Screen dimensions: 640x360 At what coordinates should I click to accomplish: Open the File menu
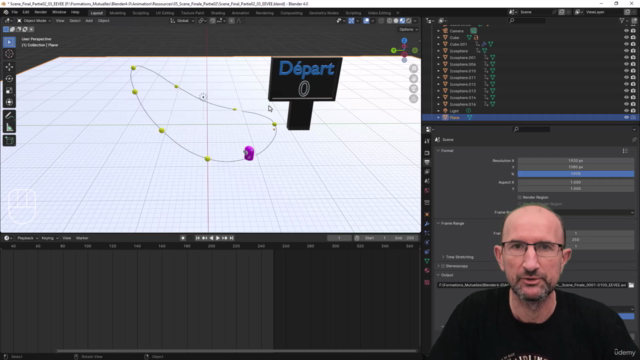(x=14, y=12)
